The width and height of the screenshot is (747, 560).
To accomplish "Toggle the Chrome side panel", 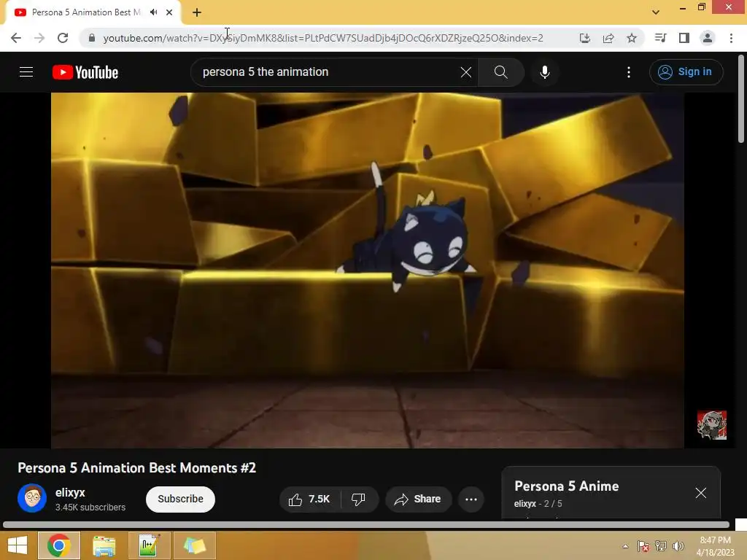I will [x=684, y=38].
